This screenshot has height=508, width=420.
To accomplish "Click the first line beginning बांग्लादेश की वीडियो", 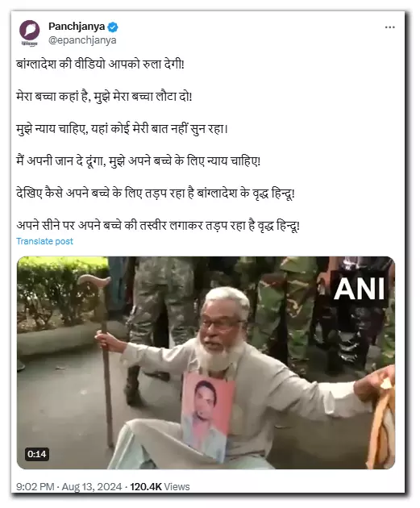I will 100,65.
